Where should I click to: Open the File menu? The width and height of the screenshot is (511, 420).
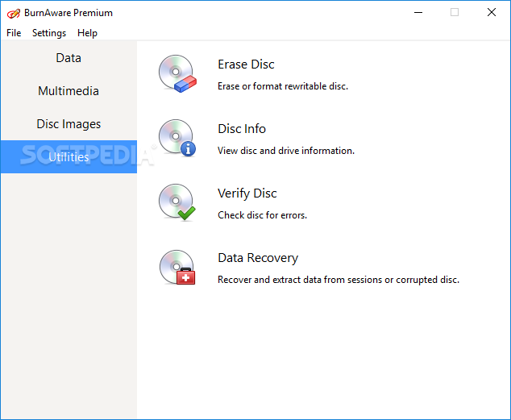14,33
